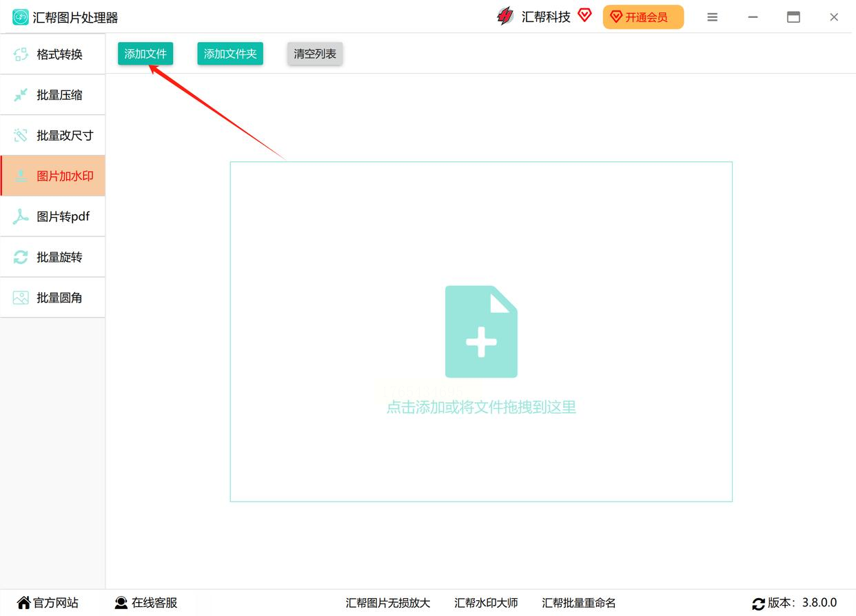The image size is (856, 616).
Task: Click the 图片加水印 stamp icon
Action: click(21, 176)
